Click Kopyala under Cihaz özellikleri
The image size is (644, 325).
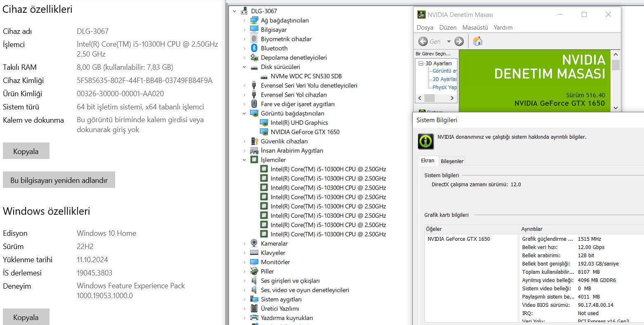click(x=26, y=151)
